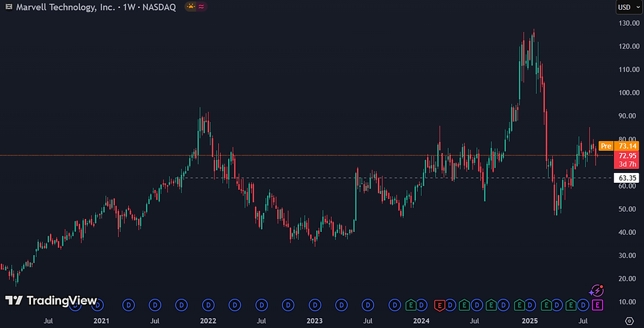Image resolution: width=644 pixels, height=328 pixels.
Task: Open dividend D marker above Jul 2023 label
Action: (x=368, y=305)
